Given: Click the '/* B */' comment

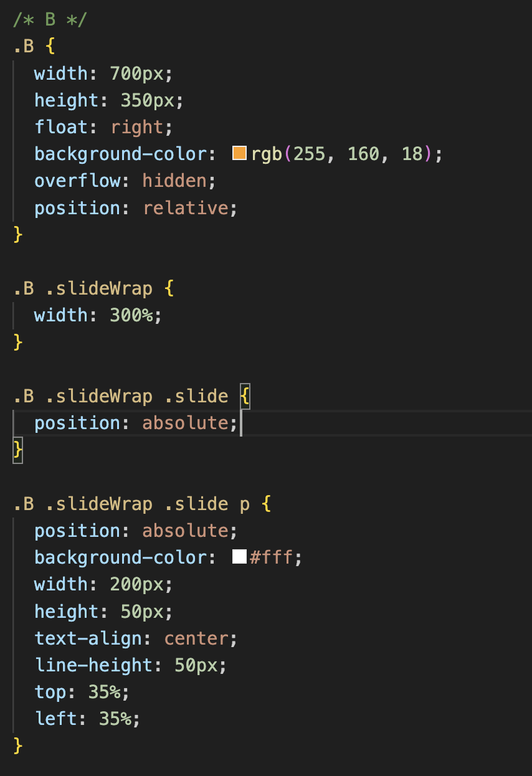Looking at the screenshot, I should [50, 19].
